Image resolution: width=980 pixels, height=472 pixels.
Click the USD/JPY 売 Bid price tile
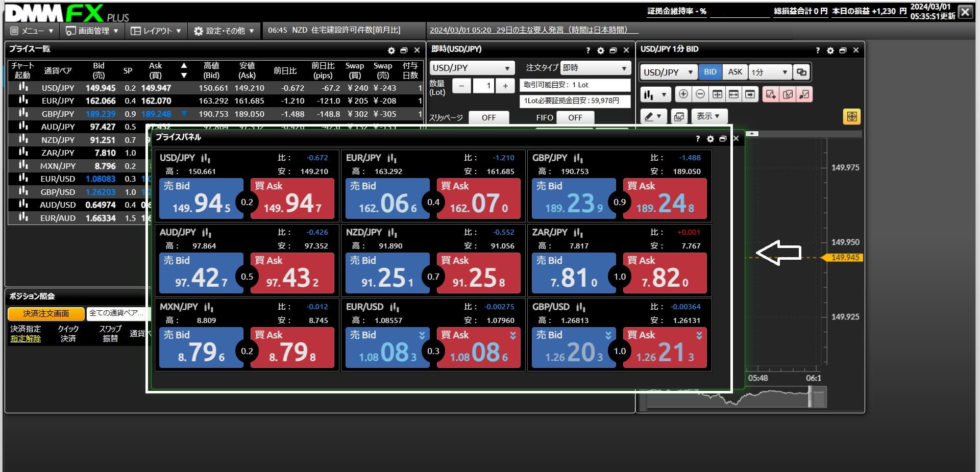pos(201,199)
